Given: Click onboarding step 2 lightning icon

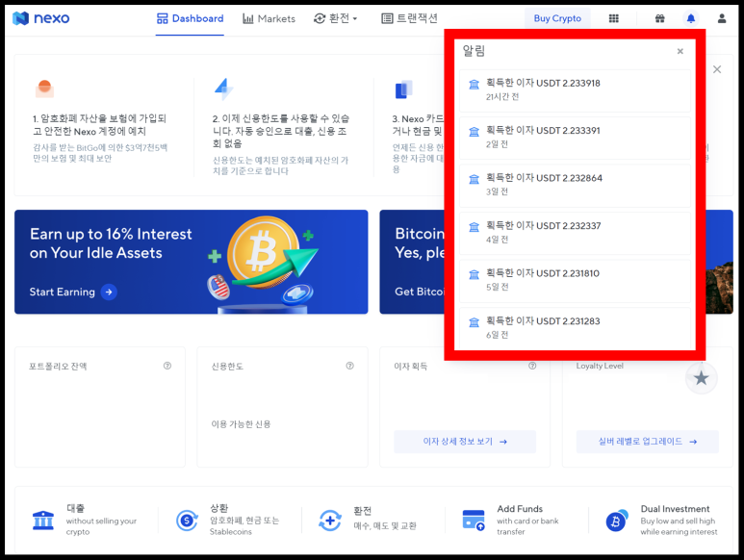Looking at the screenshot, I should [x=223, y=89].
